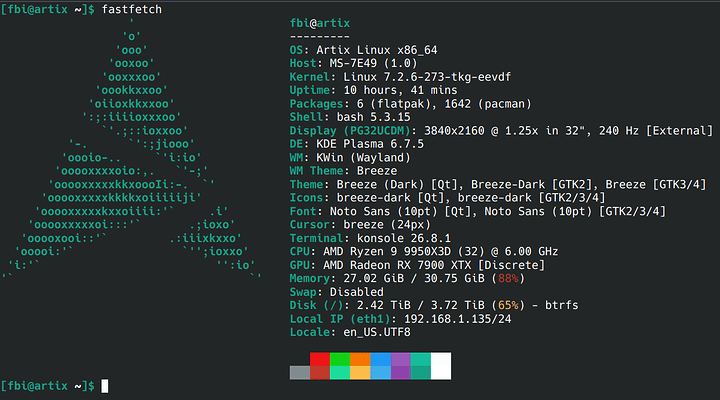Click the 'Terminal: konsole 26.8.1' line
Screen dimensions: 720x400
(x=370, y=238)
